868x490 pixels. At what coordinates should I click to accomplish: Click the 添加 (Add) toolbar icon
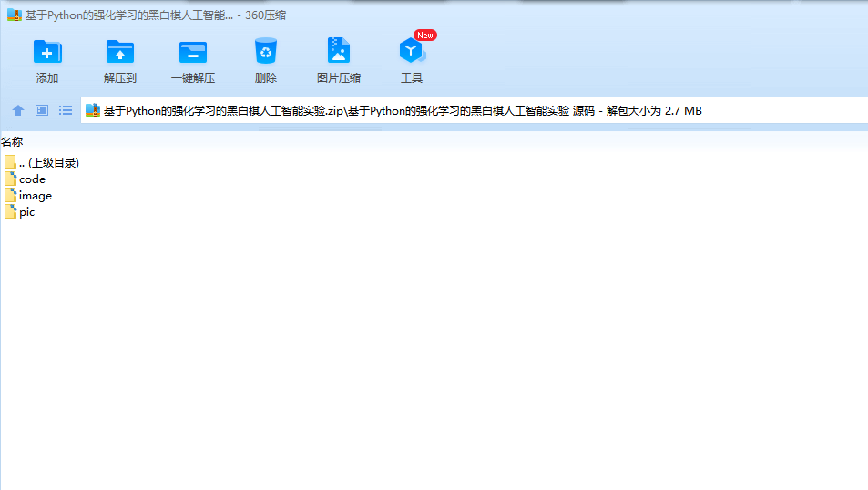point(47,52)
